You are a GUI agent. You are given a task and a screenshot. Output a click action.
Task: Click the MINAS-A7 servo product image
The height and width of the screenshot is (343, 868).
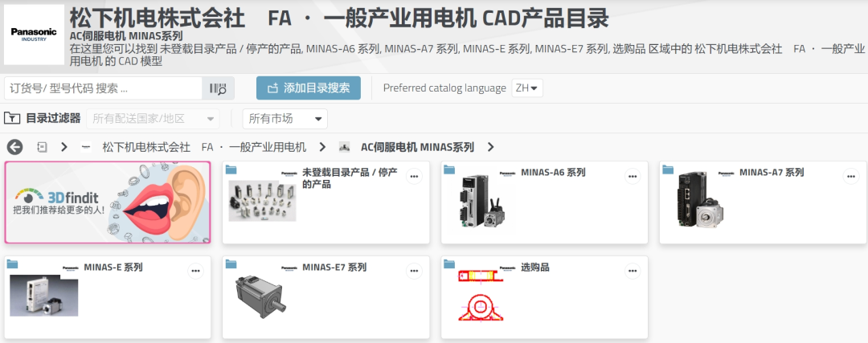click(700, 201)
